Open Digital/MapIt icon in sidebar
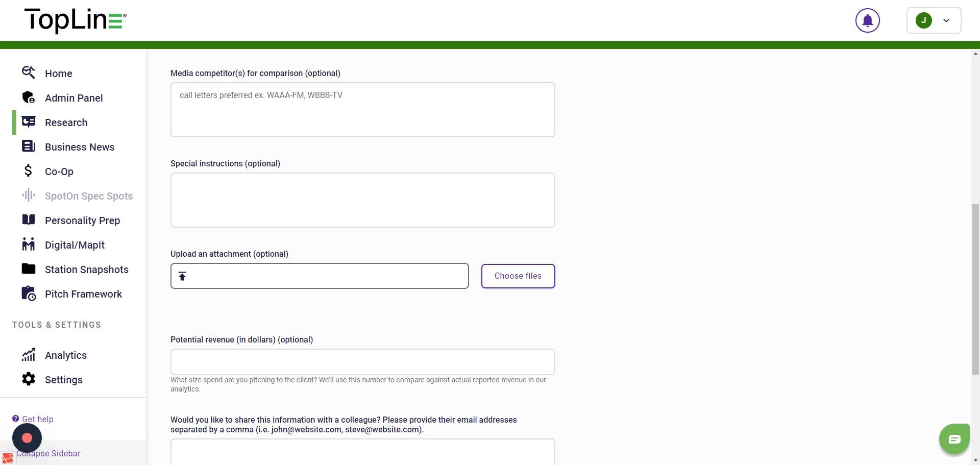Image resolution: width=980 pixels, height=465 pixels. 29,244
